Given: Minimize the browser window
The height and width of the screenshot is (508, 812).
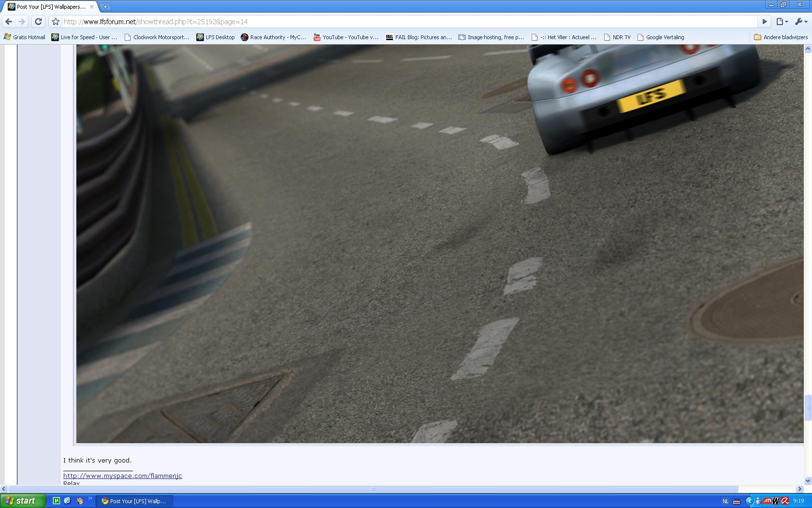Looking at the screenshot, I should pyautogui.click(x=771, y=5).
